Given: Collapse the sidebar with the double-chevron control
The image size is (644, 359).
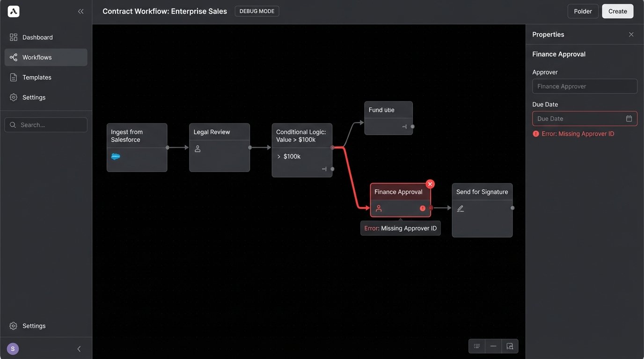Looking at the screenshot, I should point(80,11).
